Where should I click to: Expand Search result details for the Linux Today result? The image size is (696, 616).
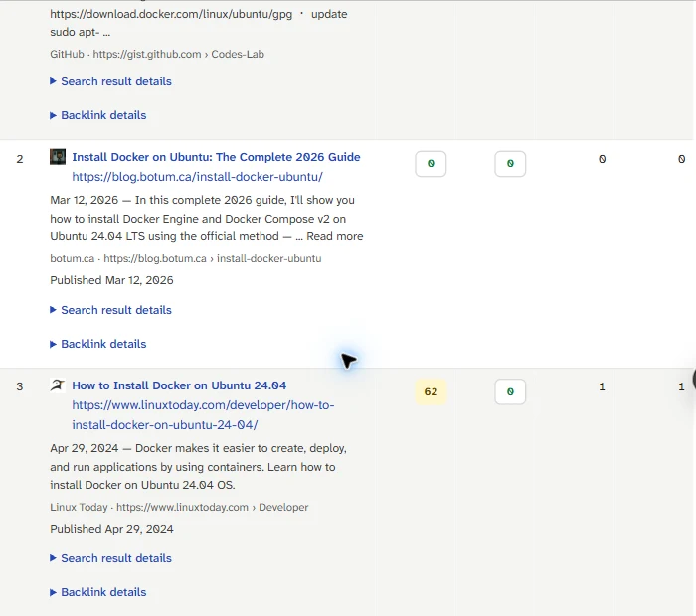[111, 558]
